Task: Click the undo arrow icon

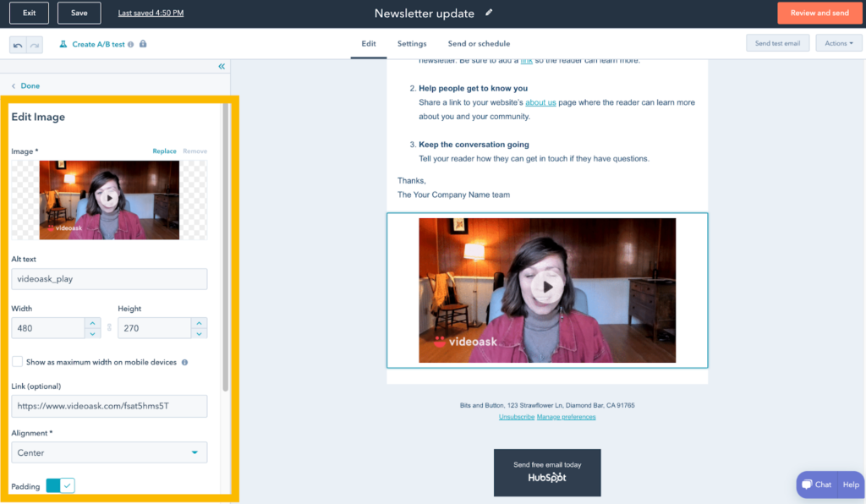Action: 18,45
